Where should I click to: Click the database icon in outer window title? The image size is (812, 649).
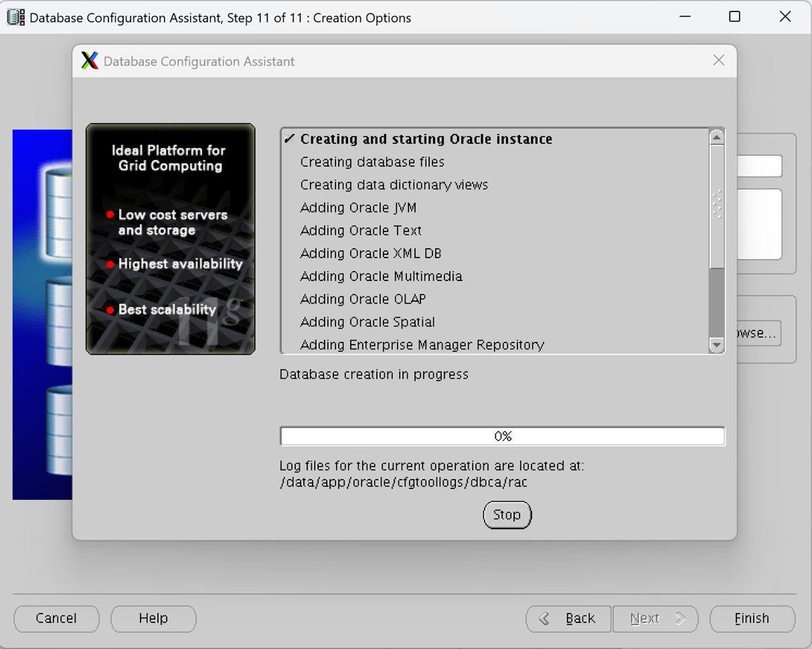point(16,17)
